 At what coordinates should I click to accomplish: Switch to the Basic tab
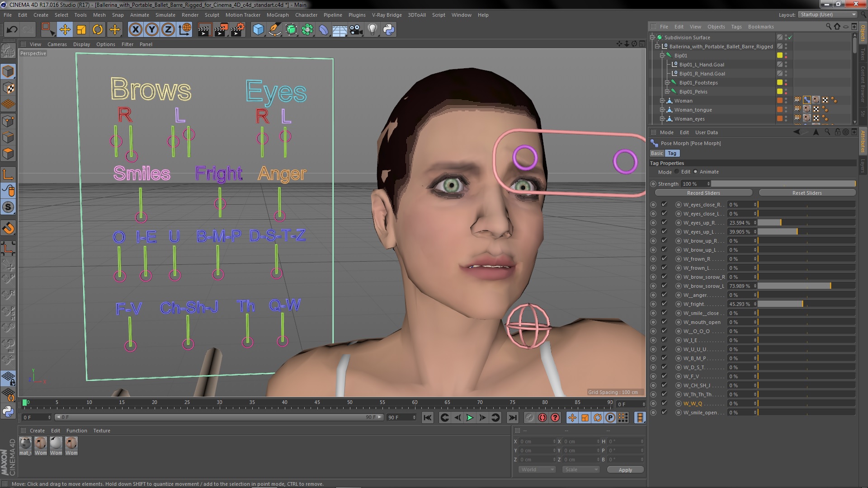(657, 154)
